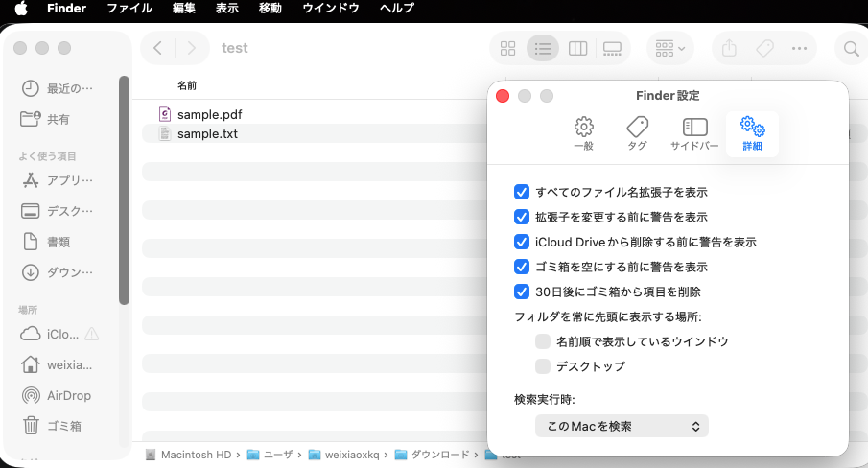Click Macintosh HD in the path bar
The width and height of the screenshot is (868, 468).
click(189, 455)
